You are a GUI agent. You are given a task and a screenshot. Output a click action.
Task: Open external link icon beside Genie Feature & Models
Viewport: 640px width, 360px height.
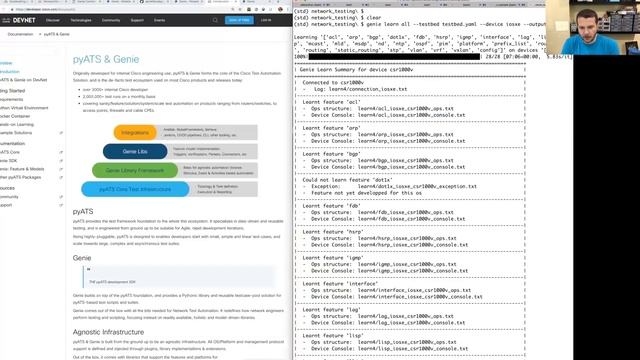(61, 169)
